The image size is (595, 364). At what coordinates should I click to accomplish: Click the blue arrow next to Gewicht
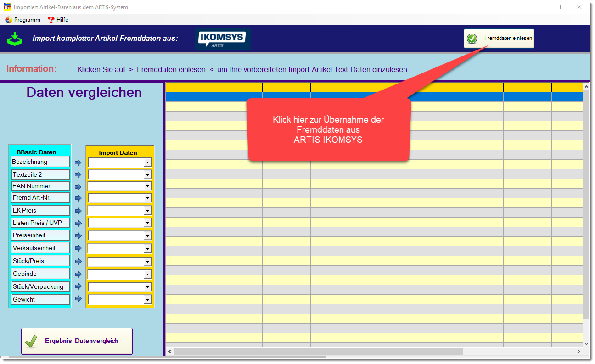[78, 299]
